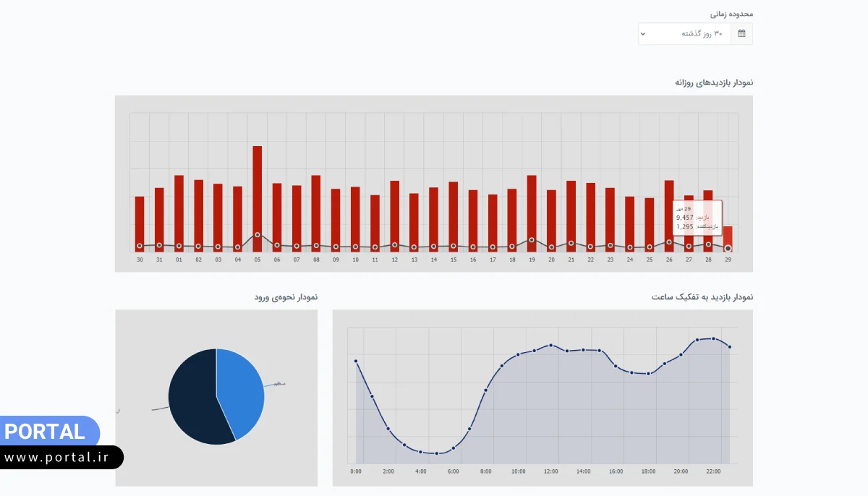Click the chevron arrow of the date range selector

644,34
